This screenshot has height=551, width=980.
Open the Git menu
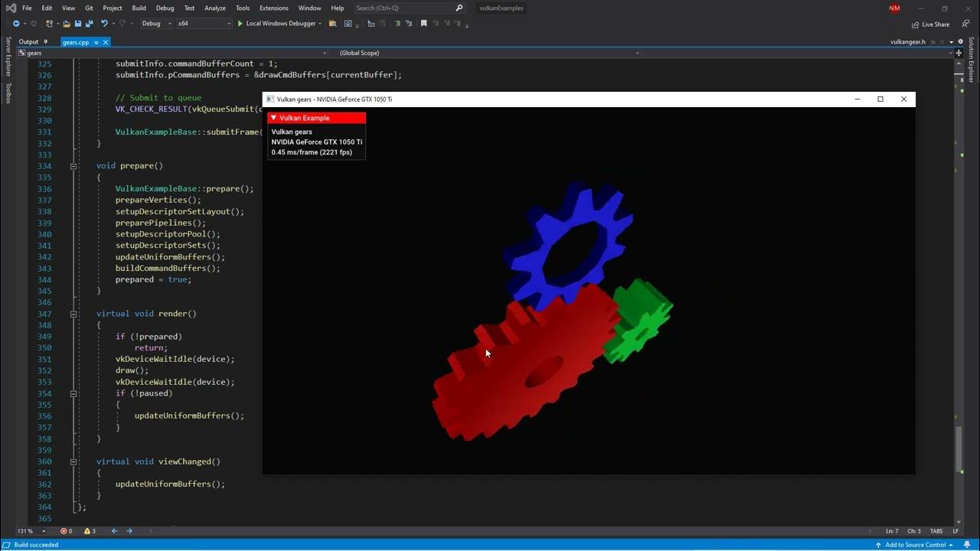[x=89, y=8]
